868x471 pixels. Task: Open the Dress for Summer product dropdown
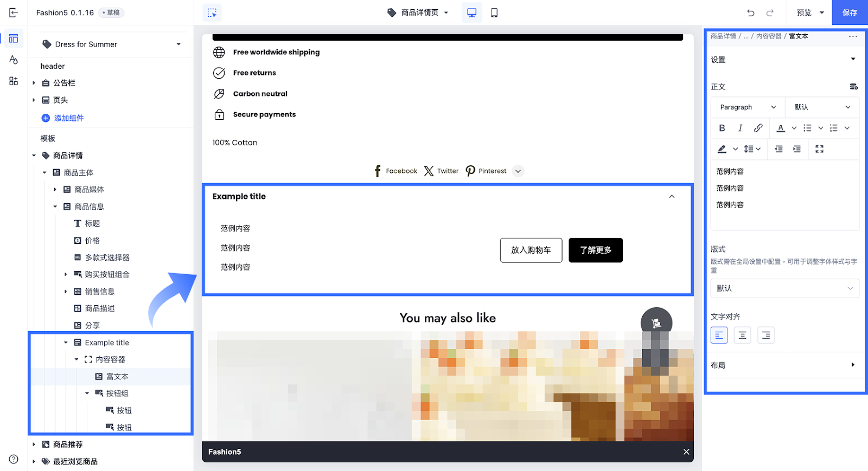pyautogui.click(x=112, y=44)
